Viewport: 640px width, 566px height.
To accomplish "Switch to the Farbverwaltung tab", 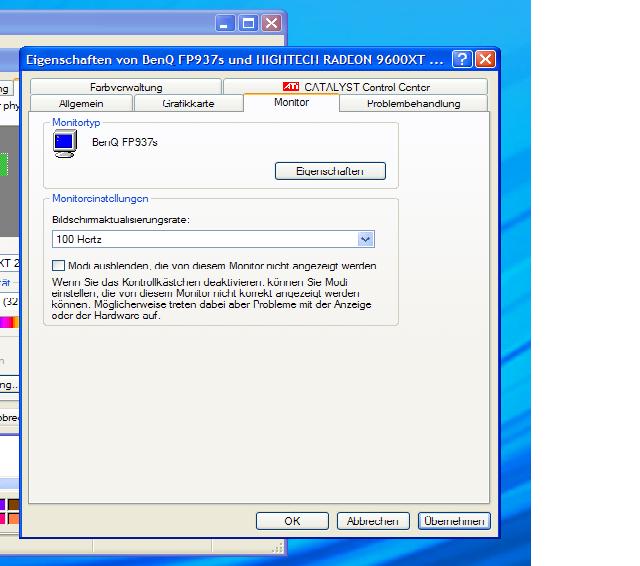I will point(126,87).
